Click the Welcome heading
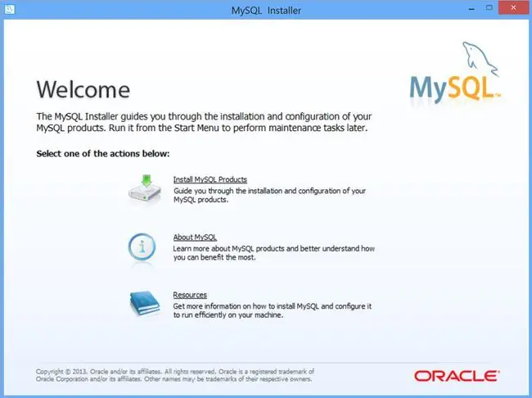 click(83, 89)
